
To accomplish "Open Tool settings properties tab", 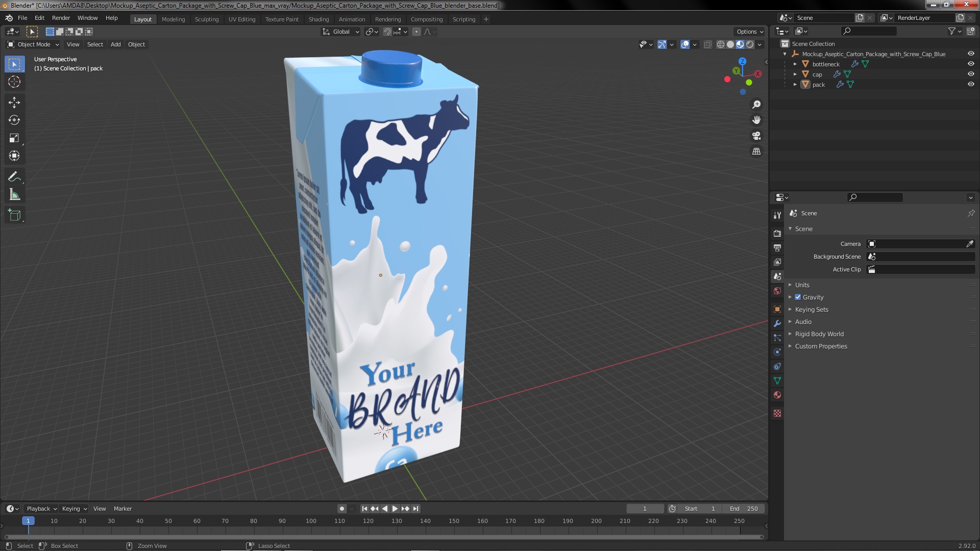I will click(x=777, y=215).
